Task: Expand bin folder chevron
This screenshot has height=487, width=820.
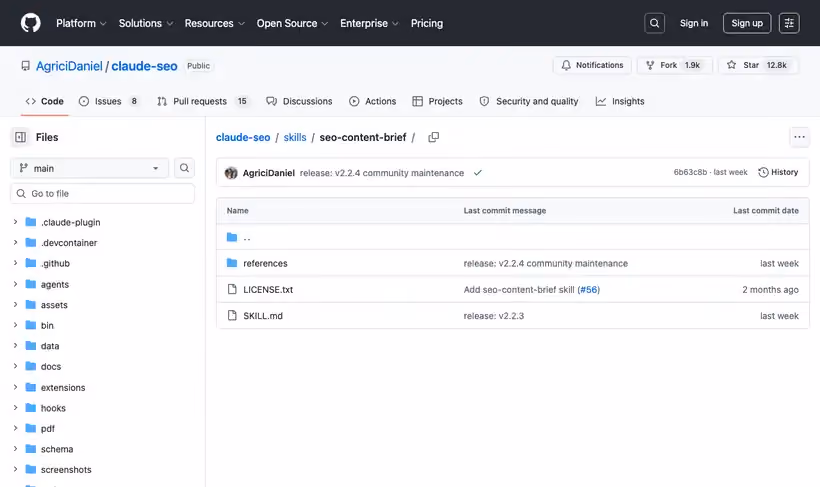Action: point(15,325)
